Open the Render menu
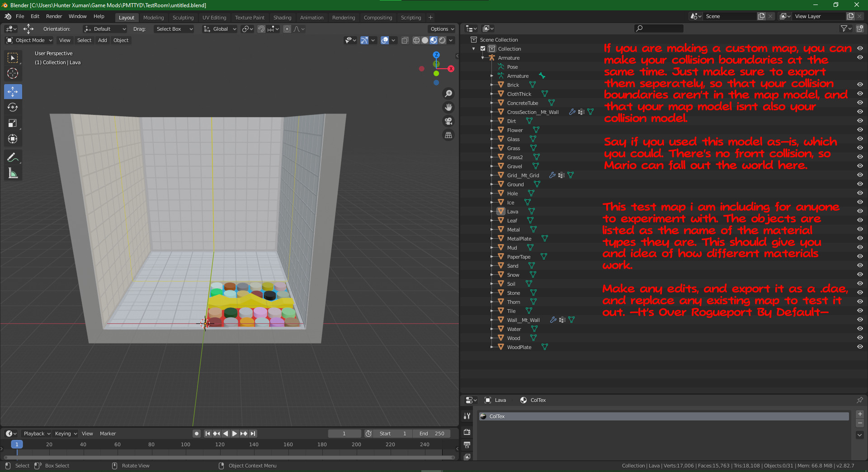The width and height of the screenshot is (868, 472). tap(54, 16)
